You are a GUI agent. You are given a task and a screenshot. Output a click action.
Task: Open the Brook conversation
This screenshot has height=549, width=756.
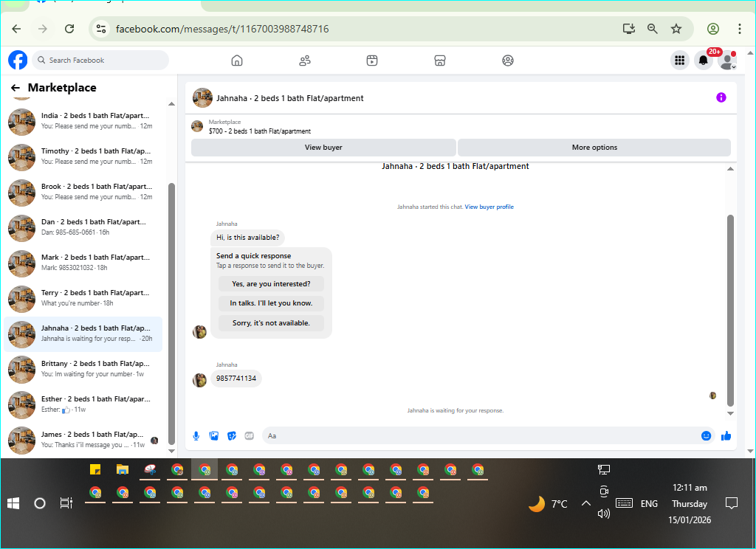(83, 193)
